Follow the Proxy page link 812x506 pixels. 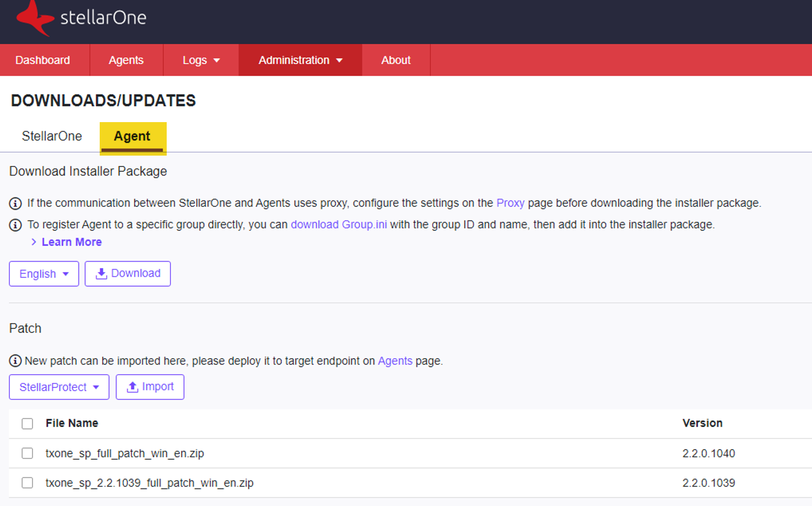[510, 203]
